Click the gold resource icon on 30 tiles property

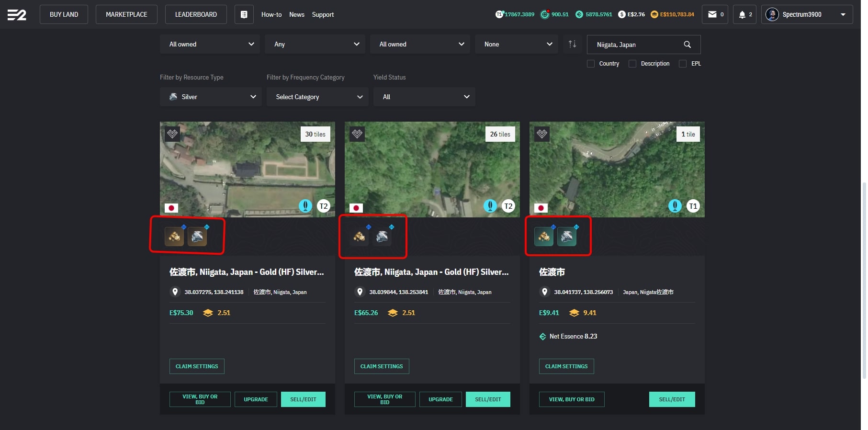tap(174, 236)
